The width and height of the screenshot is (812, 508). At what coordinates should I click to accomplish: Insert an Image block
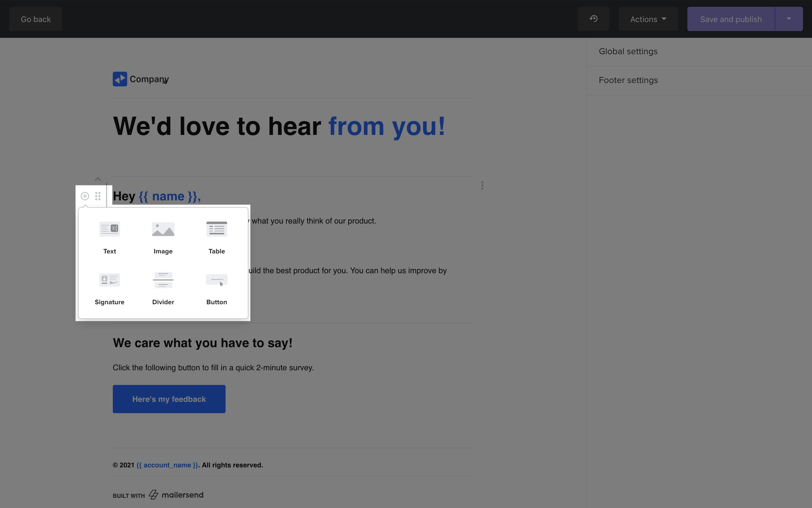point(163,238)
